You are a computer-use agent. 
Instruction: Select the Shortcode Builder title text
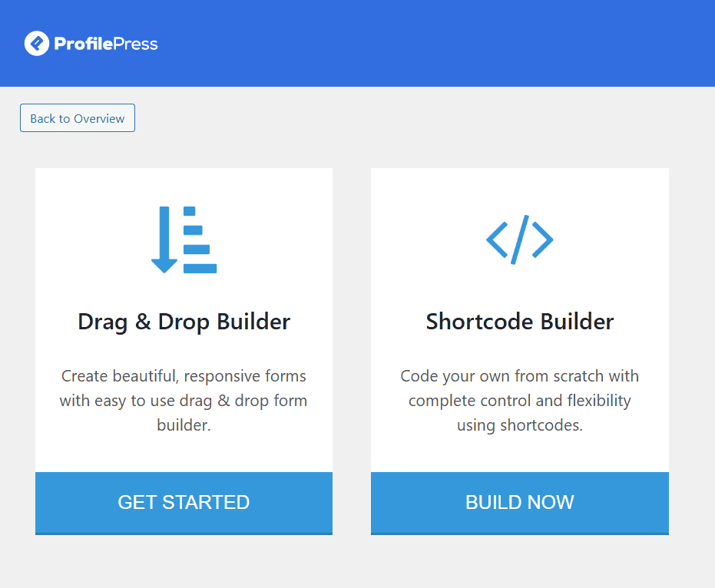point(520,322)
